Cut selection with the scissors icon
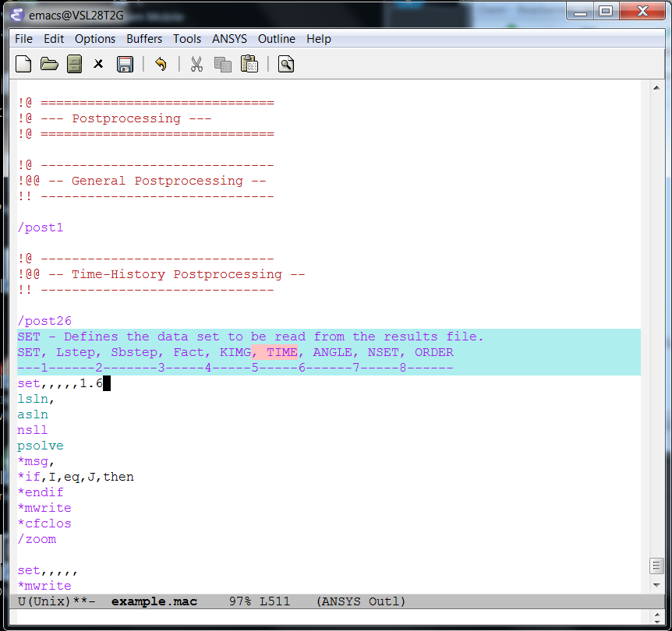The height and width of the screenshot is (631, 672). point(196,64)
